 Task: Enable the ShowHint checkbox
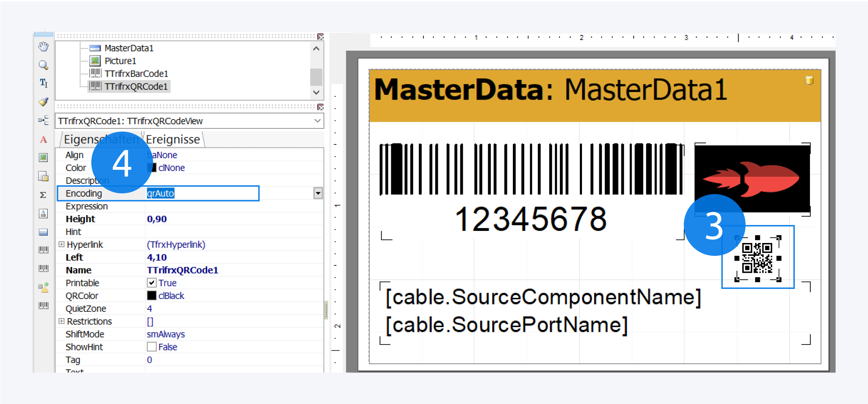[x=151, y=347]
